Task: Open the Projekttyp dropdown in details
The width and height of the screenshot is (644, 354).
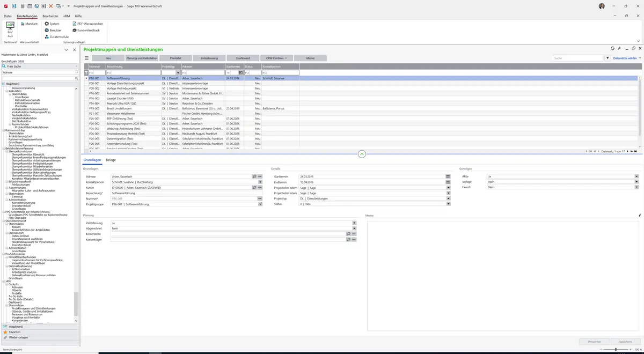Action: 448,198
